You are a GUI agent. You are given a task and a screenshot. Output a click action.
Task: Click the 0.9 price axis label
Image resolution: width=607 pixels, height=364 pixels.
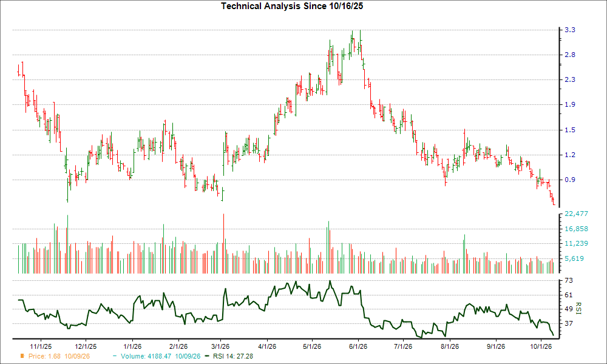pos(570,180)
